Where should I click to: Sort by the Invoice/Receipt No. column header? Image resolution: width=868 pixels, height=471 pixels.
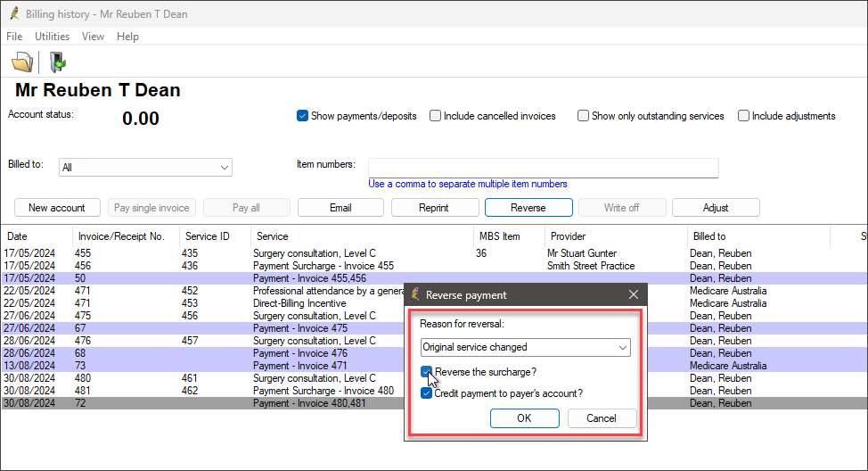119,236
